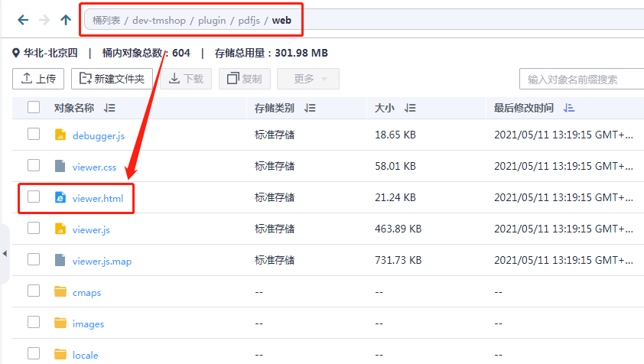Go up one directory level
Image resolution: width=644 pixels, height=364 pixels.
click(66, 20)
